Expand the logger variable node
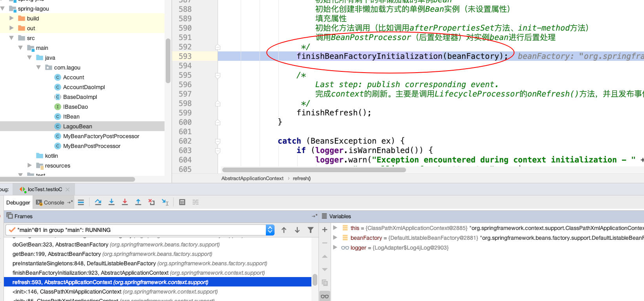This screenshot has height=301, width=644. pos(335,247)
